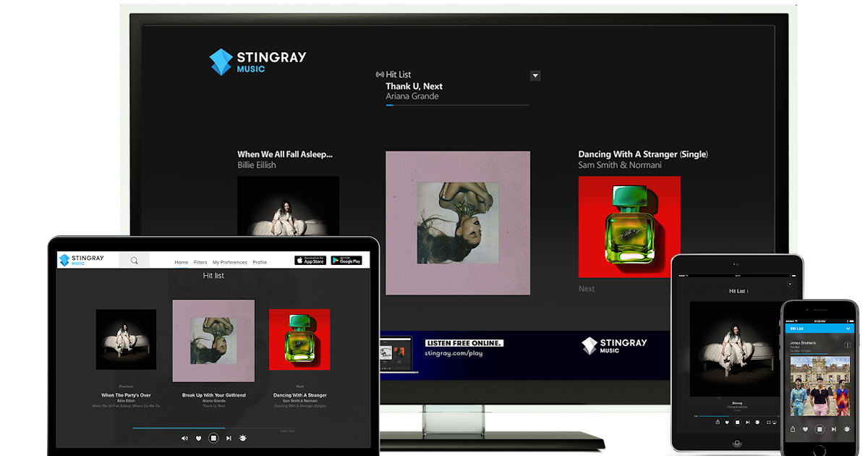Click the Google Play badge on the laptop
Image resolution: width=868 pixels, height=456 pixels.
[x=346, y=261]
